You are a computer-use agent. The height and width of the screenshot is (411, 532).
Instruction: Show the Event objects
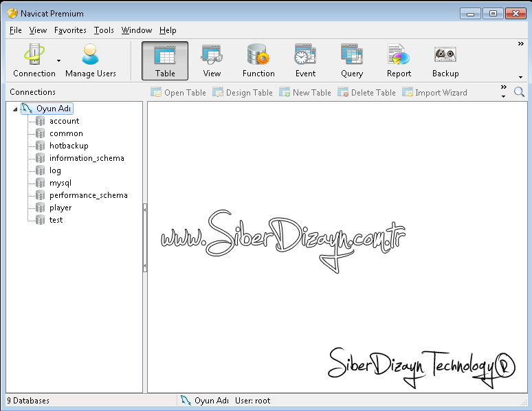305,60
